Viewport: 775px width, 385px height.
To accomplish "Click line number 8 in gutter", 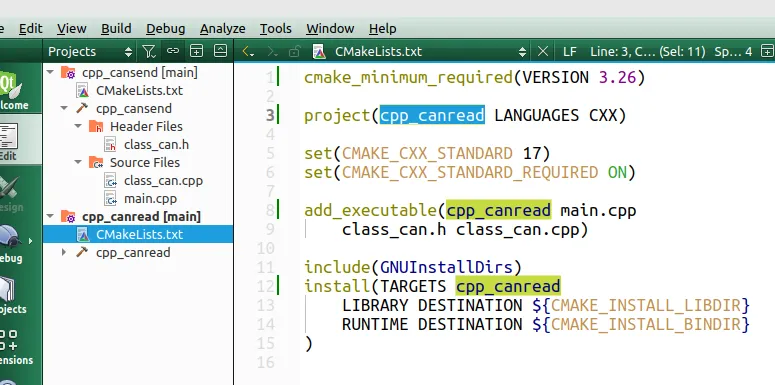I will pos(269,211).
